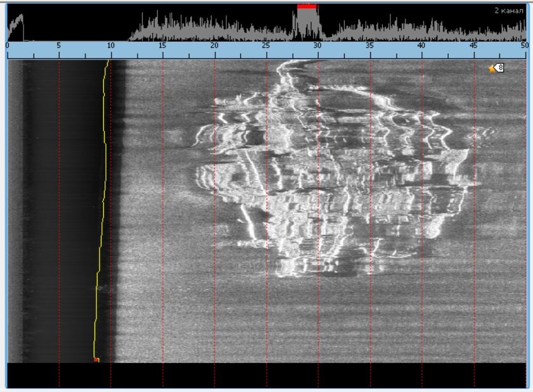Click the star marker labeled 8
This screenshot has width=533, height=392.
(497, 68)
